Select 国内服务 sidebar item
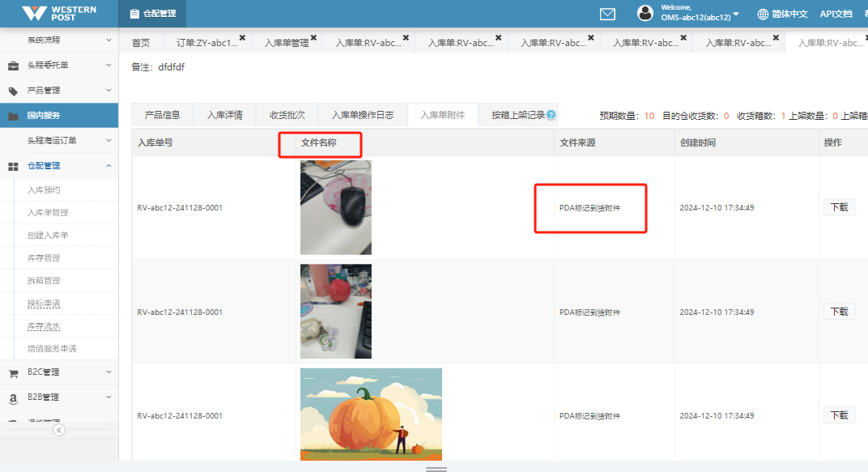 (x=58, y=115)
